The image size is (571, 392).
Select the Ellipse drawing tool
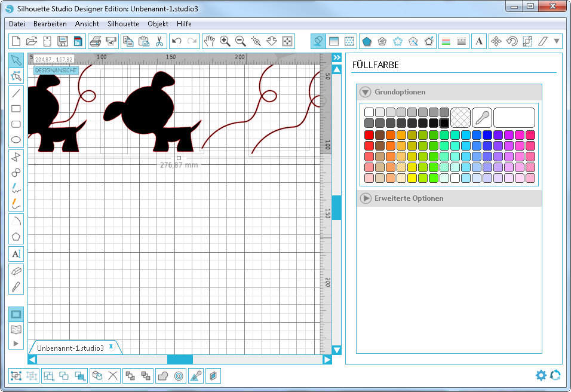coord(16,140)
